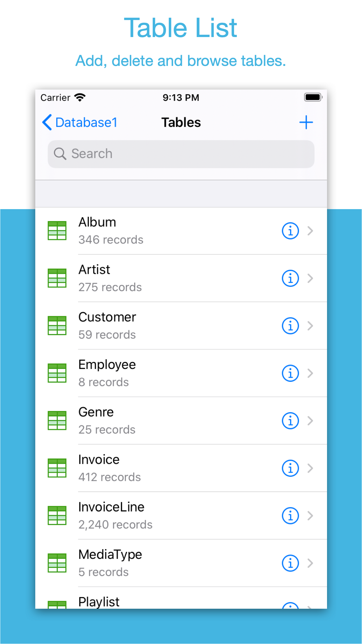Show info for the Album table
The height and width of the screenshot is (644, 362).
290,230
